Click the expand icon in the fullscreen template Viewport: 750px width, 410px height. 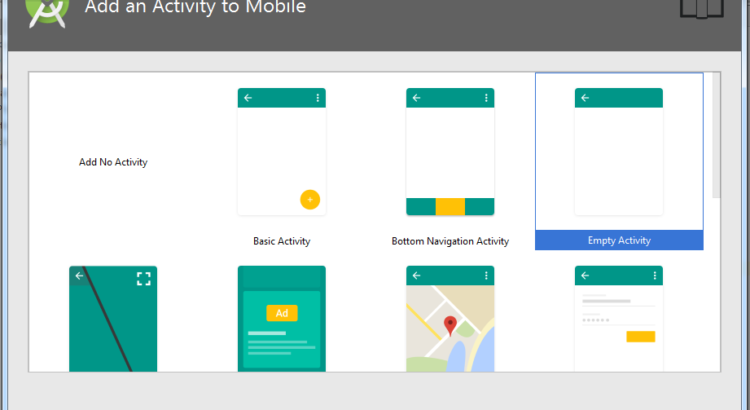pos(143,279)
